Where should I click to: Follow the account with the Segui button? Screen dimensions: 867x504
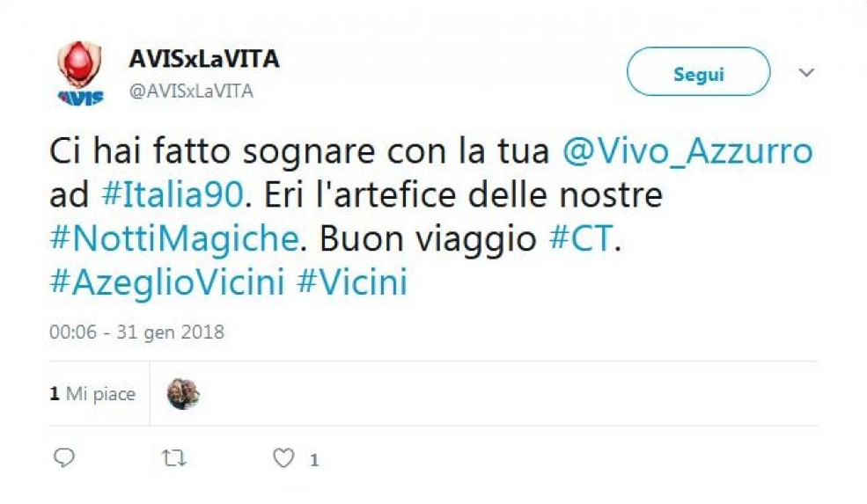698,72
